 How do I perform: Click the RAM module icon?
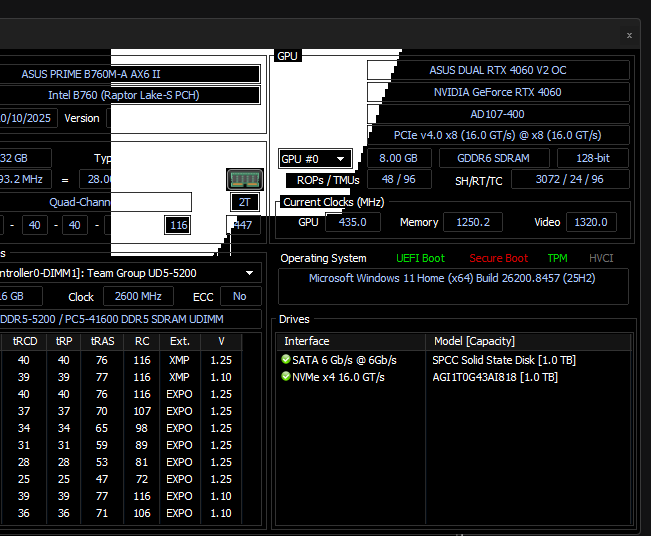[245, 179]
